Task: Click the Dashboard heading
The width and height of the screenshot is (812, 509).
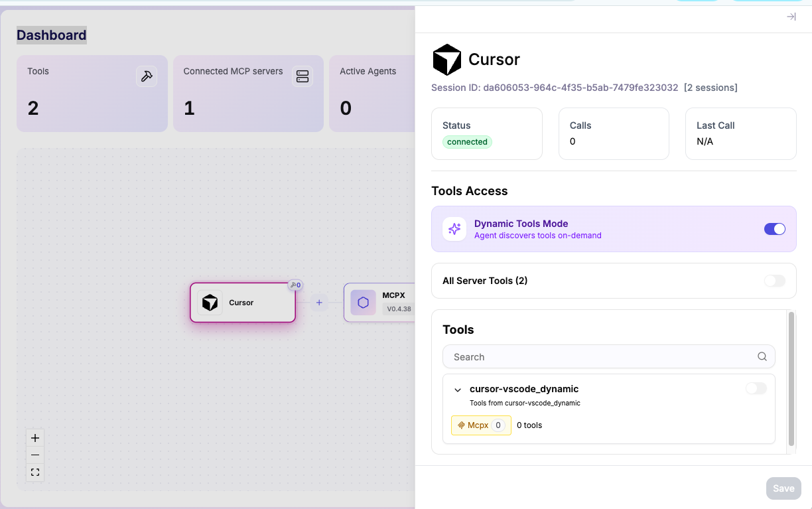Action: (x=52, y=35)
